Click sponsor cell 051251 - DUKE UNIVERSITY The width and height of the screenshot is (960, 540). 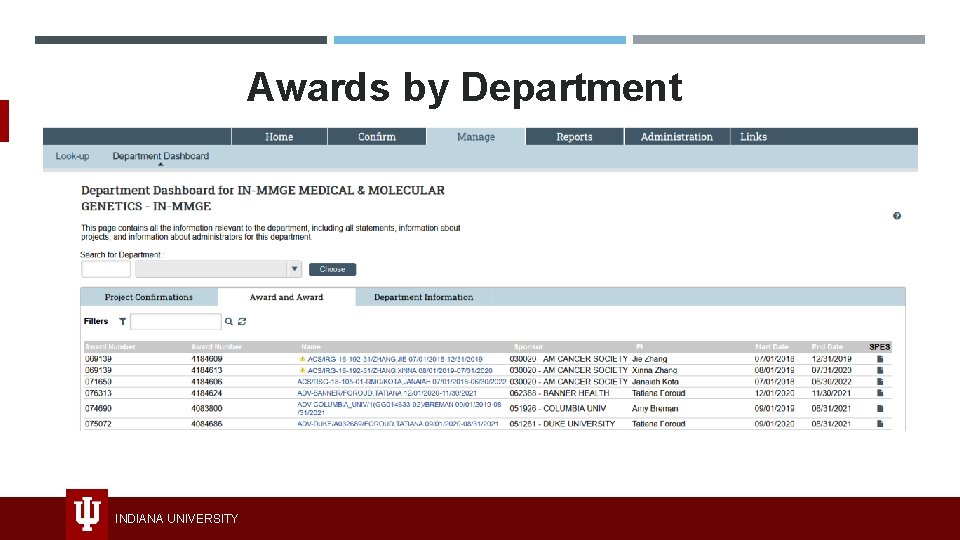click(x=562, y=424)
